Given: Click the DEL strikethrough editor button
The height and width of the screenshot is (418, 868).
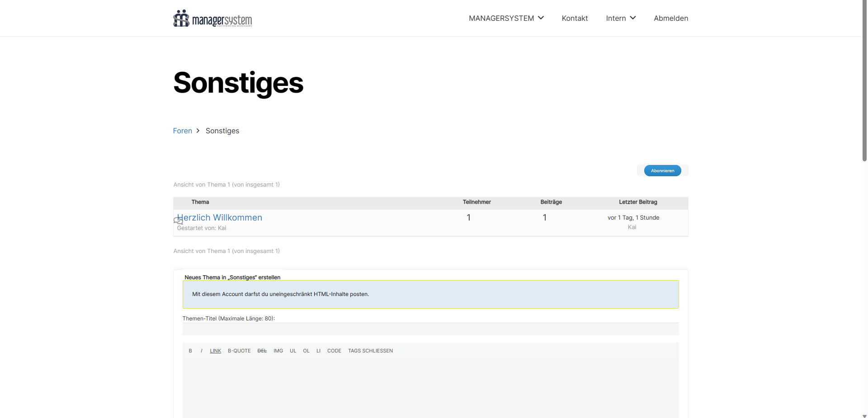Looking at the screenshot, I should coord(262,351).
